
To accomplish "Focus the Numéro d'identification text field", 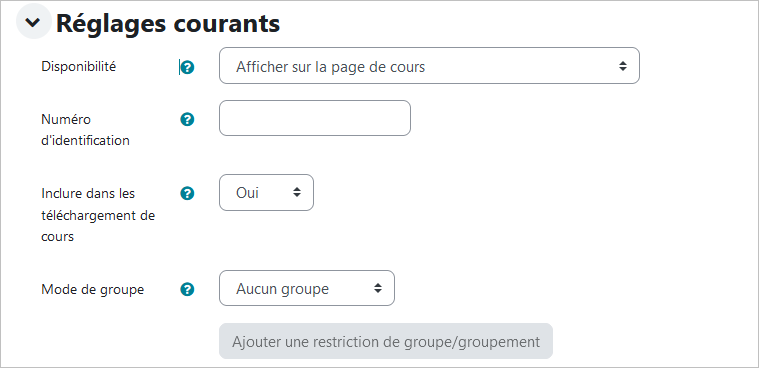I will click(315, 118).
